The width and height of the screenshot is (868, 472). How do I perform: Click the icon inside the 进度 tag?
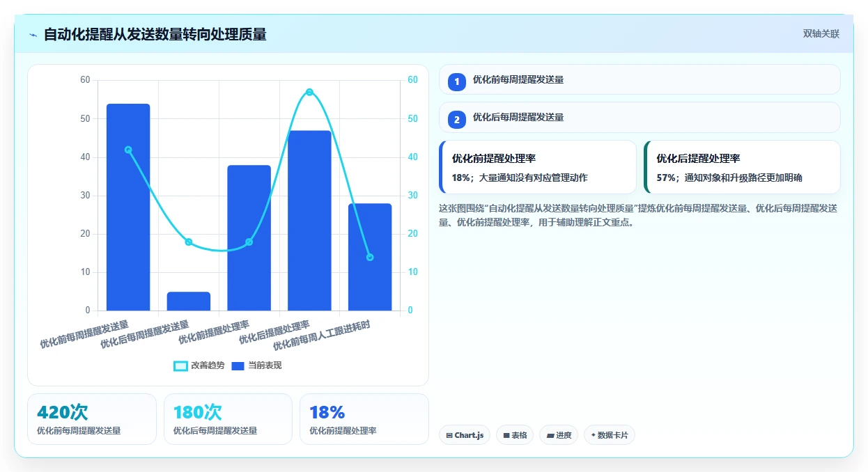coord(550,435)
